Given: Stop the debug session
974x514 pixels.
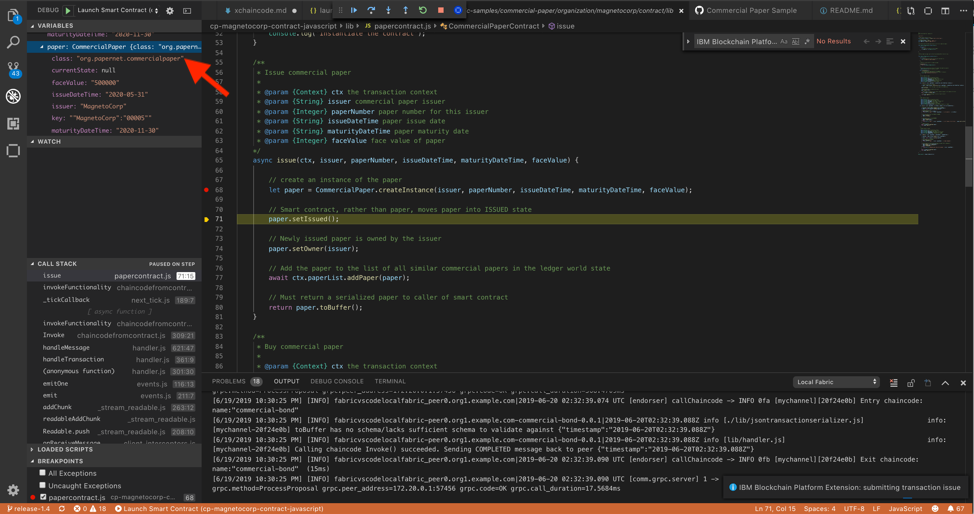Looking at the screenshot, I should pos(440,10).
